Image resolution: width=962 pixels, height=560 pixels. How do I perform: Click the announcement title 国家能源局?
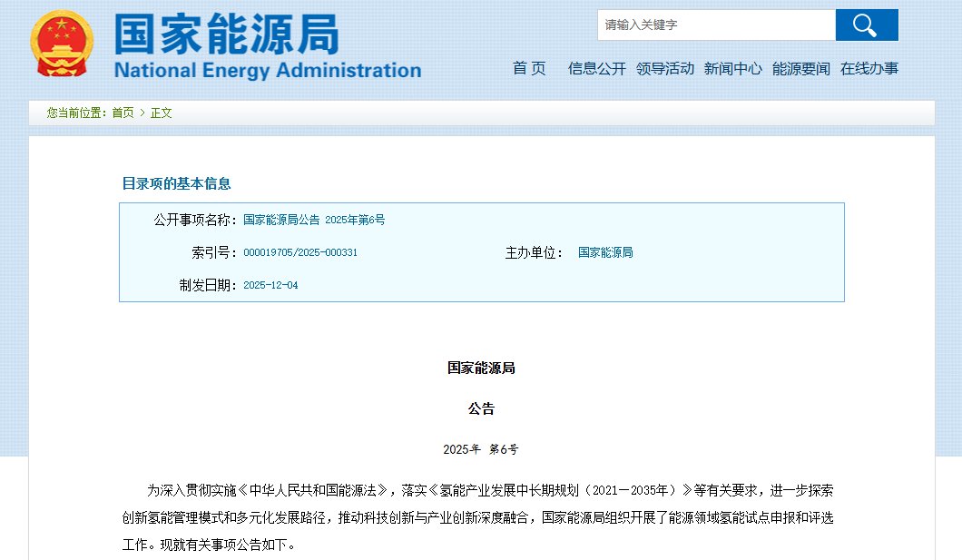pos(481,367)
